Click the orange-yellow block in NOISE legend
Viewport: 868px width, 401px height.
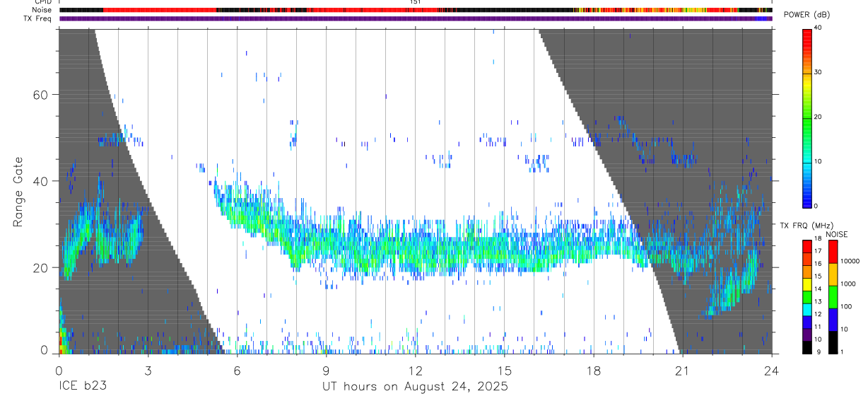pos(833,274)
